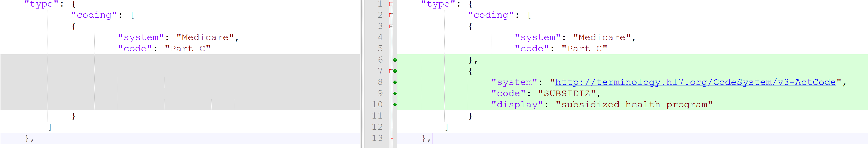This screenshot has width=868, height=148.
Task: Click "Part C" code value in right pane
Action: click(584, 49)
